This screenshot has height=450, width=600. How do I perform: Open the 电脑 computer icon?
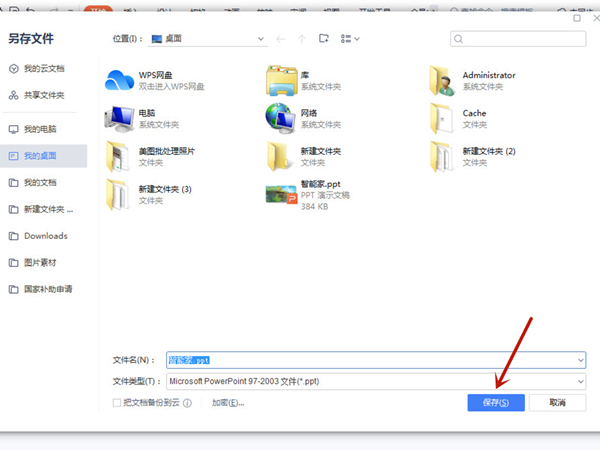pos(119,118)
